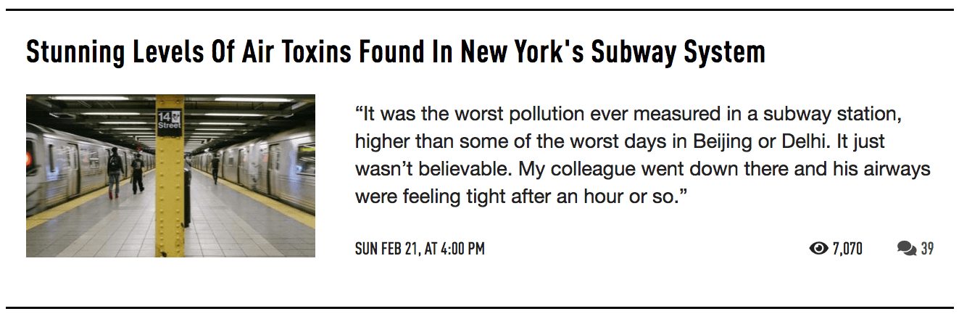Open the 39 comments count
Screen dimensions: 980x335
click(927, 249)
